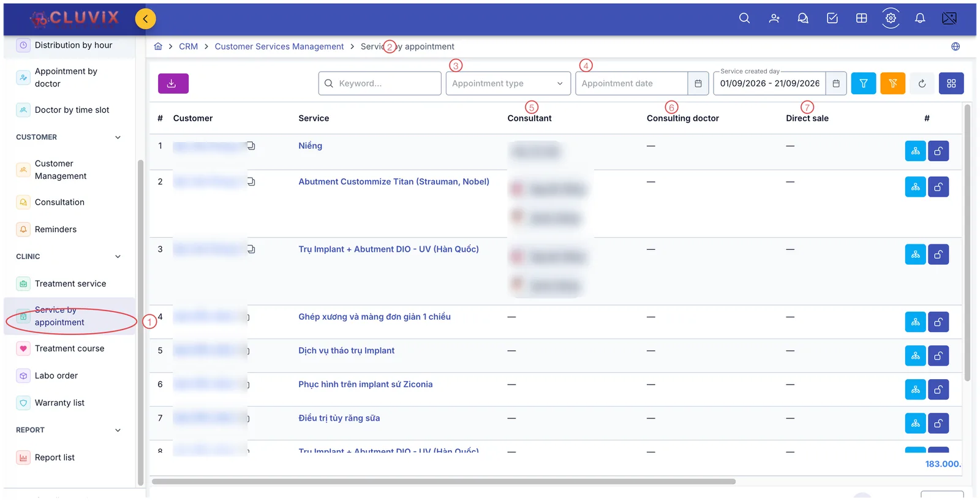980x501 pixels.
Task: Open the Appointment type dropdown
Action: (x=508, y=83)
